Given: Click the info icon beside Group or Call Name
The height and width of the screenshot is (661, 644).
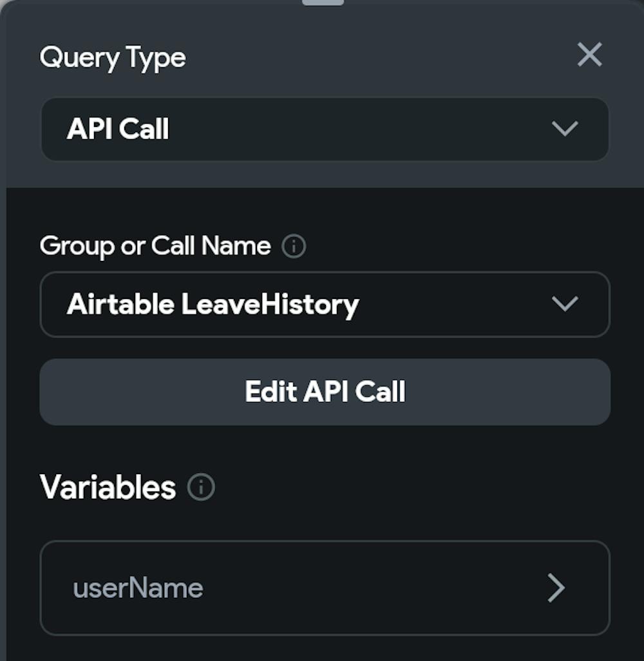Looking at the screenshot, I should [x=294, y=247].
